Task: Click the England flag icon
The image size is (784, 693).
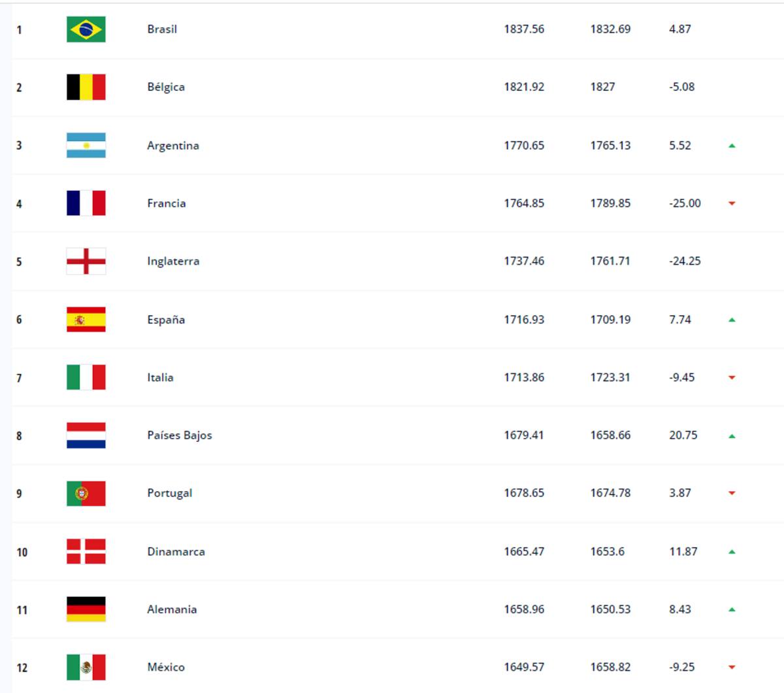Action: tap(86, 262)
